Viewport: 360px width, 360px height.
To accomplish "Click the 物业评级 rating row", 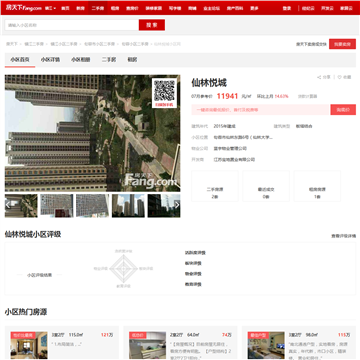I will point(193,274).
